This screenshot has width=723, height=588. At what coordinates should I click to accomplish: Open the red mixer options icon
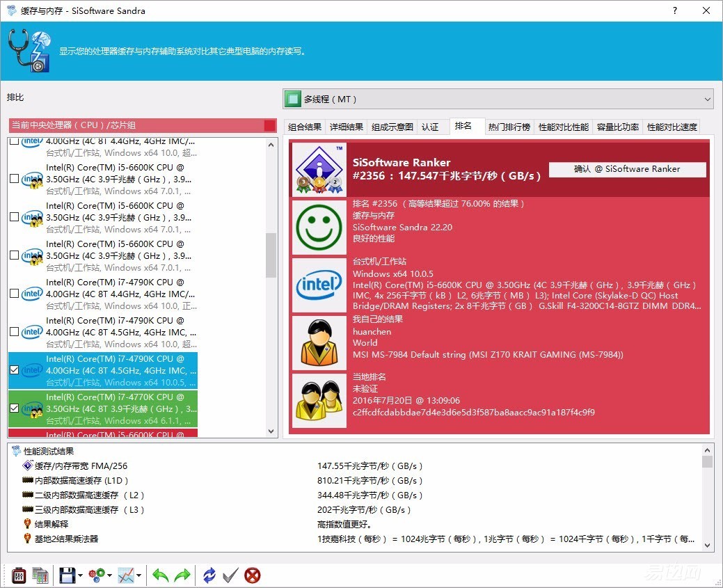tap(19, 575)
